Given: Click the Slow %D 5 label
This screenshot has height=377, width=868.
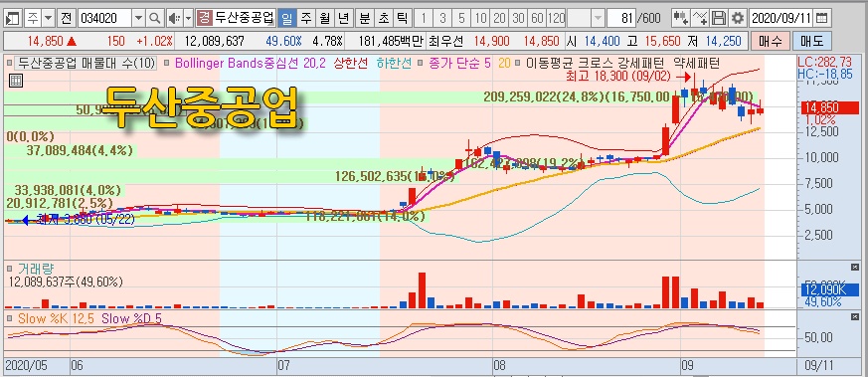Looking at the screenshot, I should [x=132, y=318].
